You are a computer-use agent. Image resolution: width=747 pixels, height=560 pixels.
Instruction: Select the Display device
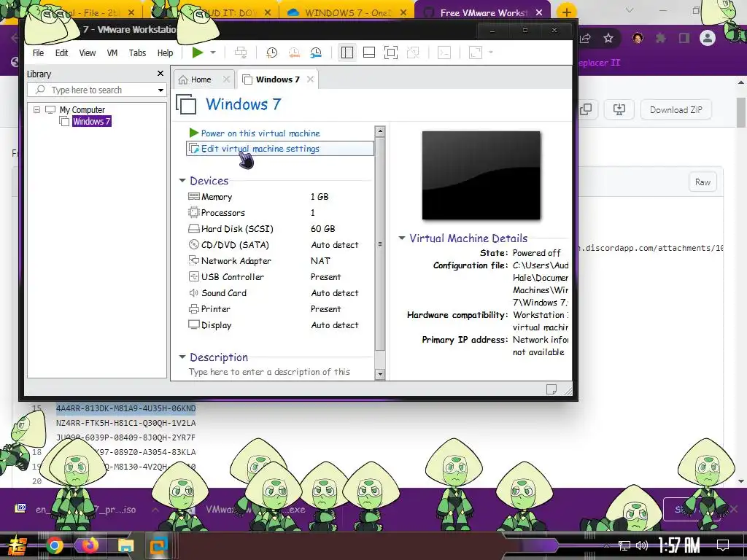(278, 325)
